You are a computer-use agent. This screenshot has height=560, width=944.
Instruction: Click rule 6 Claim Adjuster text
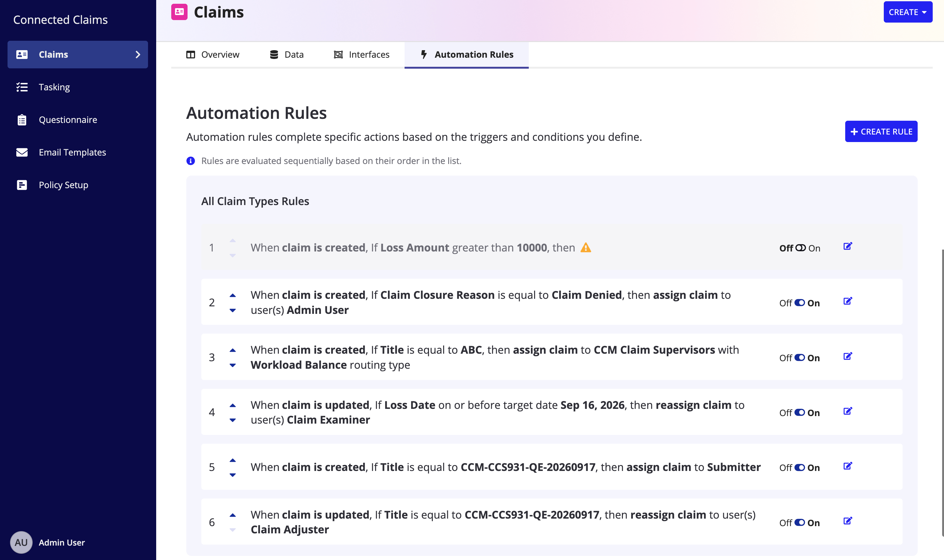pos(290,530)
